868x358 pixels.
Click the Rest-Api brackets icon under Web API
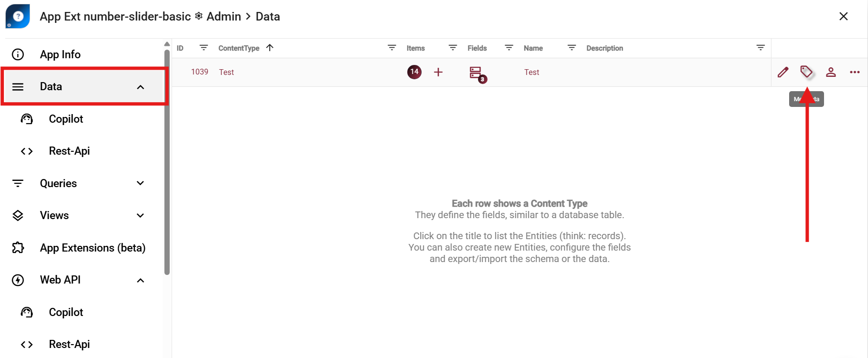coord(27,345)
